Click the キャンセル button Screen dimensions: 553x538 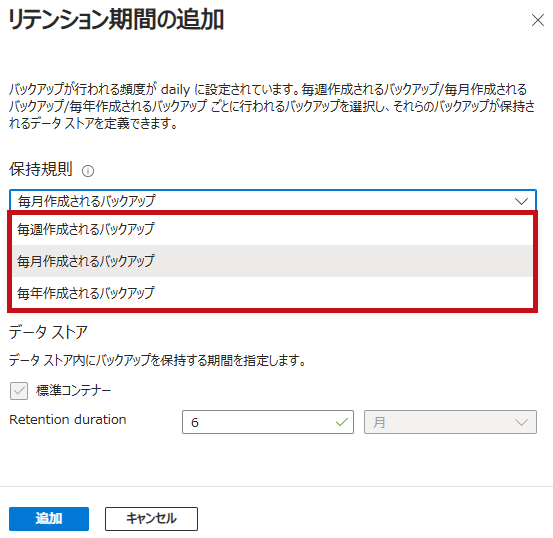pyautogui.click(x=151, y=519)
